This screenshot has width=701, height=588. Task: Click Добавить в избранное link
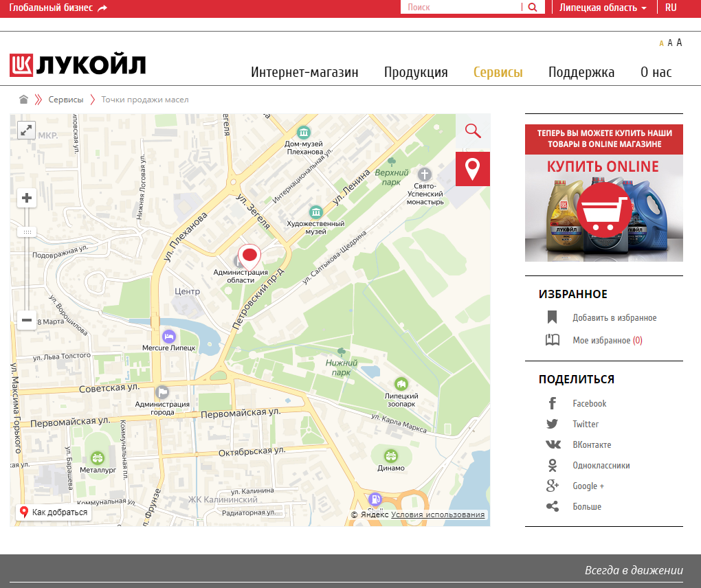(614, 317)
